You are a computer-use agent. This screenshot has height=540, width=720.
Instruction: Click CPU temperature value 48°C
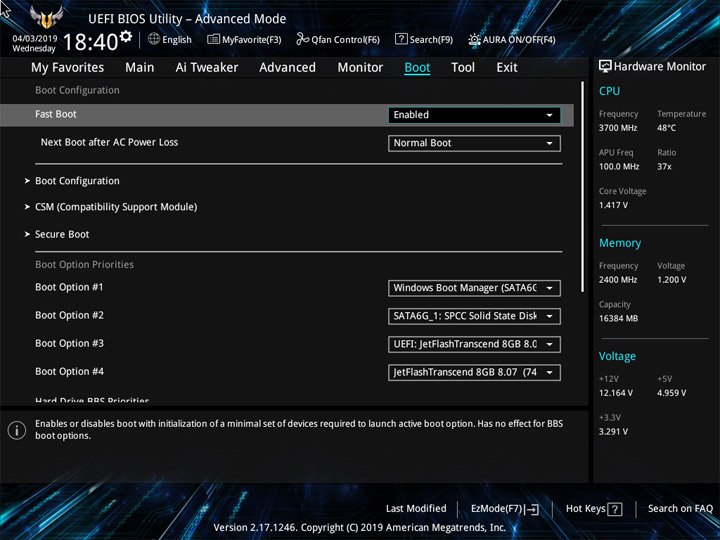666,128
